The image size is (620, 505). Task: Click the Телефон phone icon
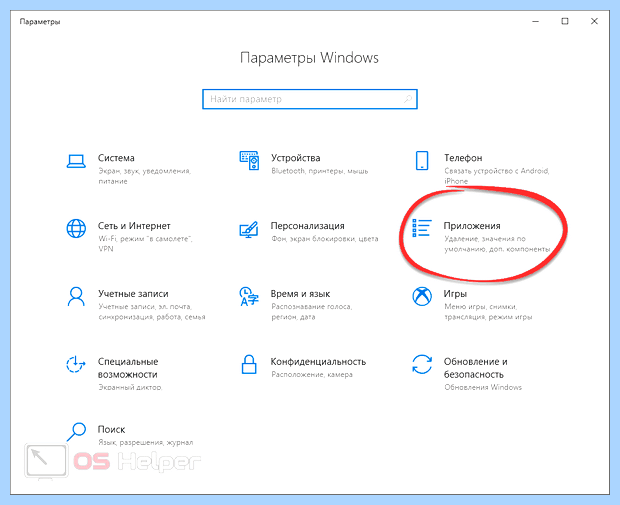pos(422,161)
